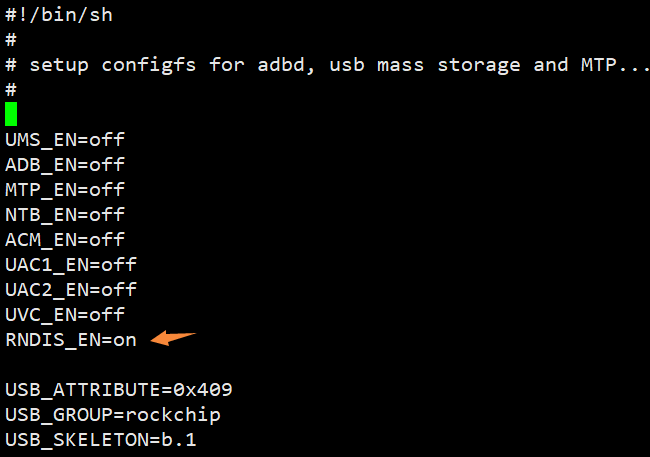This screenshot has height=457, width=650.
Task: Click the orange arrow next to RNDIS_EN
Action: click(173, 339)
